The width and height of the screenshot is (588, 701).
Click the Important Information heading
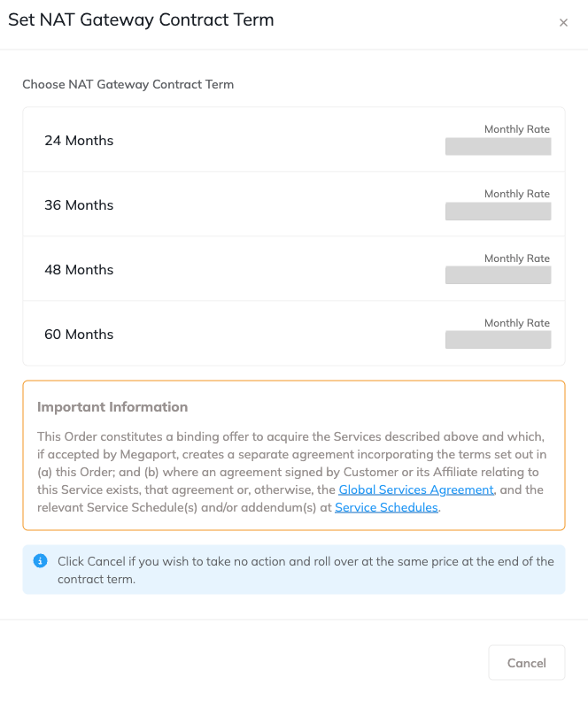click(112, 407)
